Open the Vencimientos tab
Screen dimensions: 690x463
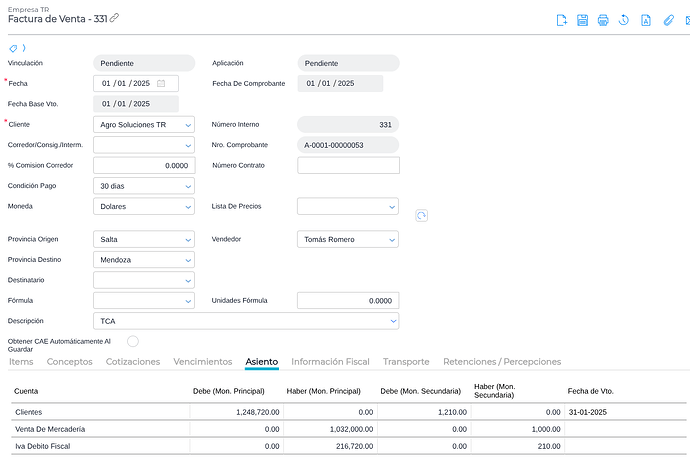point(203,361)
